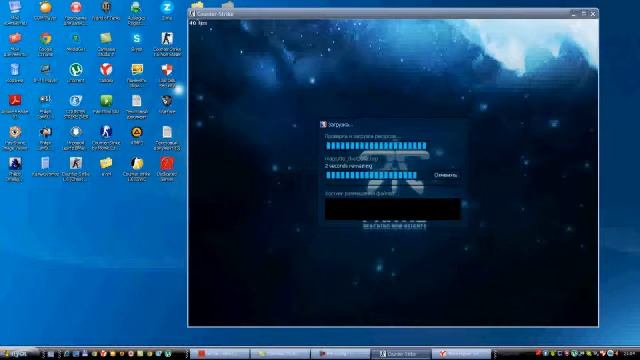The image size is (640, 360).
Task: Open the Recycle Bin desktop icon
Action: [x=15, y=73]
